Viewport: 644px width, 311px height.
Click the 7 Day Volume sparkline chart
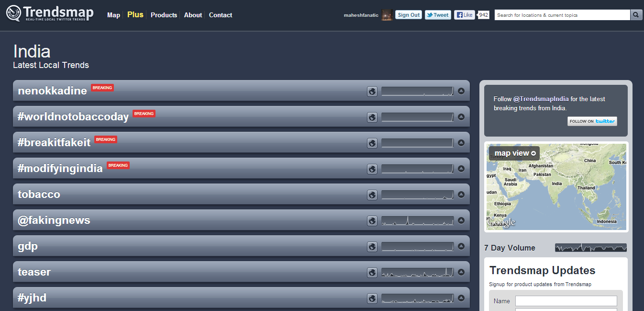click(591, 248)
